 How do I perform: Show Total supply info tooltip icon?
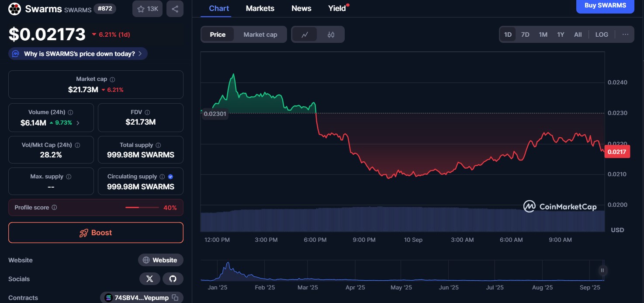click(158, 145)
